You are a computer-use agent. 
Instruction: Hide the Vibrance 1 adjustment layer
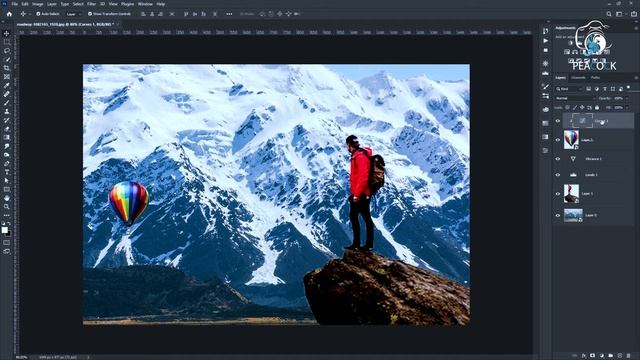pos(558,159)
